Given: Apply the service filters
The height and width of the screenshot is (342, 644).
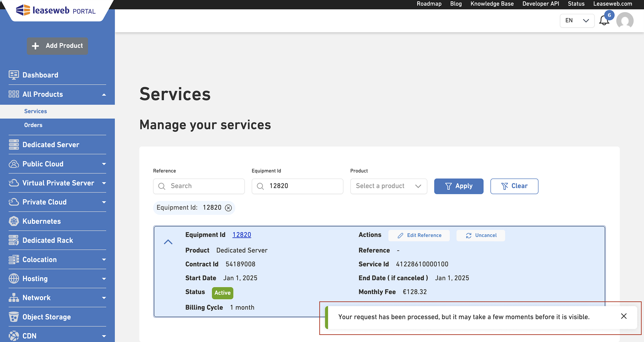Looking at the screenshot, I should tap(459, 186).
